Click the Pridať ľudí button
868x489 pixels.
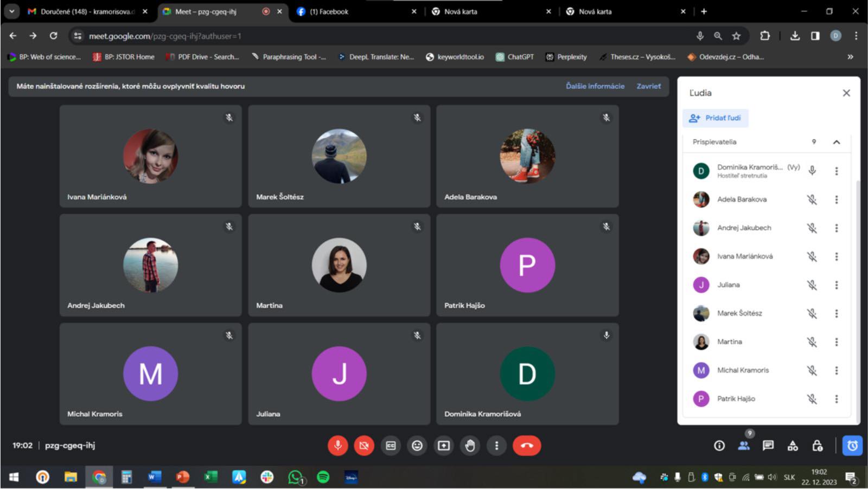click(715, 118)
